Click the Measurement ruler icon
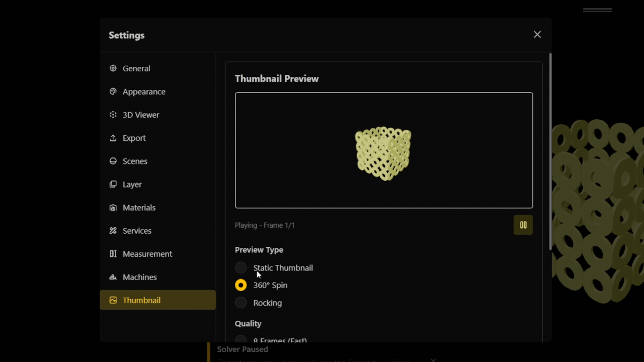The height and width of the screenshot is (362, 644). coord(113,254)
